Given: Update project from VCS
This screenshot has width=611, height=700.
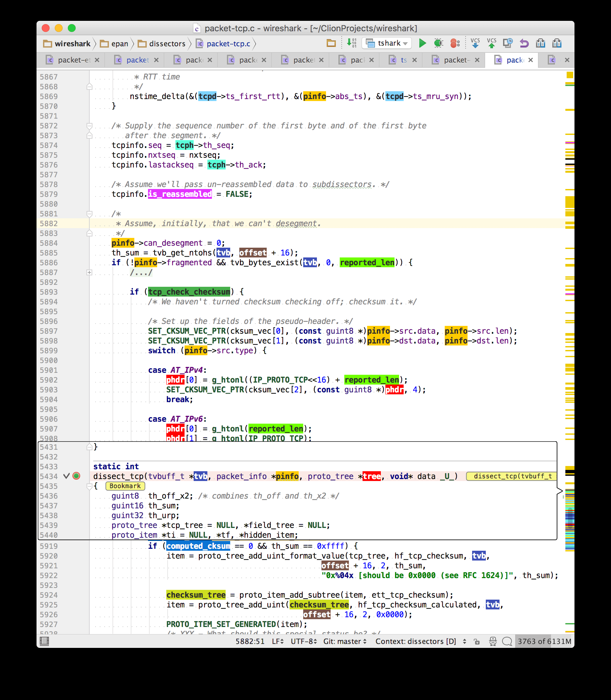Looking at the screenshot, I should [x=475, y=43].
